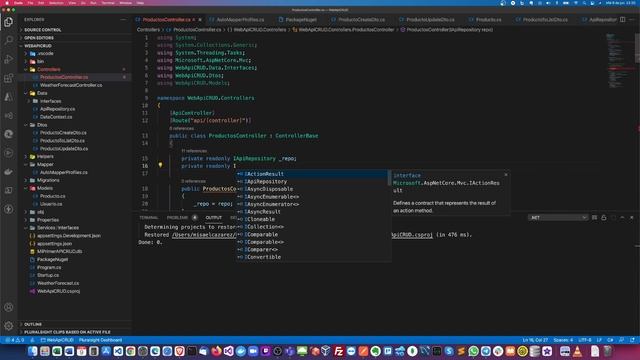Open the Accounts icon in activity bar
The height and width of the screenshot is (360, 640).
coord(9,307)
